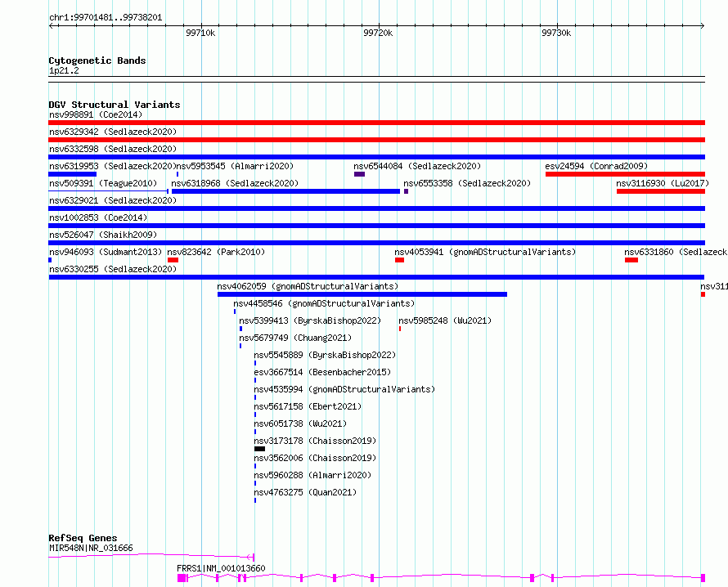This screenshot has height=587, width=728.
Task: Click the 99710k ruler tick label
Action: pos(200,33)
